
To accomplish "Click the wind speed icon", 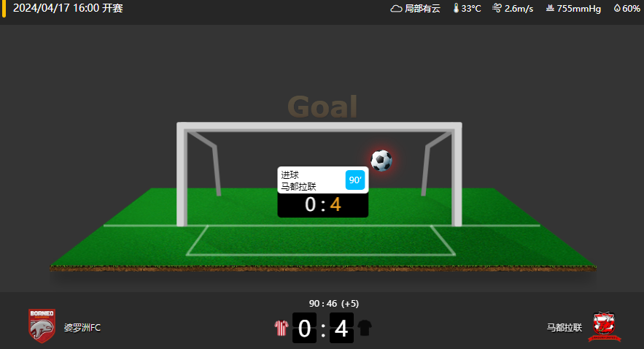I will click(497, 8).
